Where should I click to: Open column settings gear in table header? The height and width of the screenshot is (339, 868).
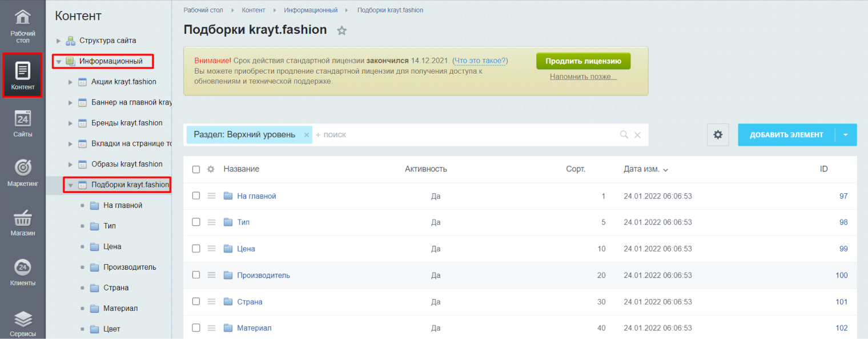[x=211, y=169]
